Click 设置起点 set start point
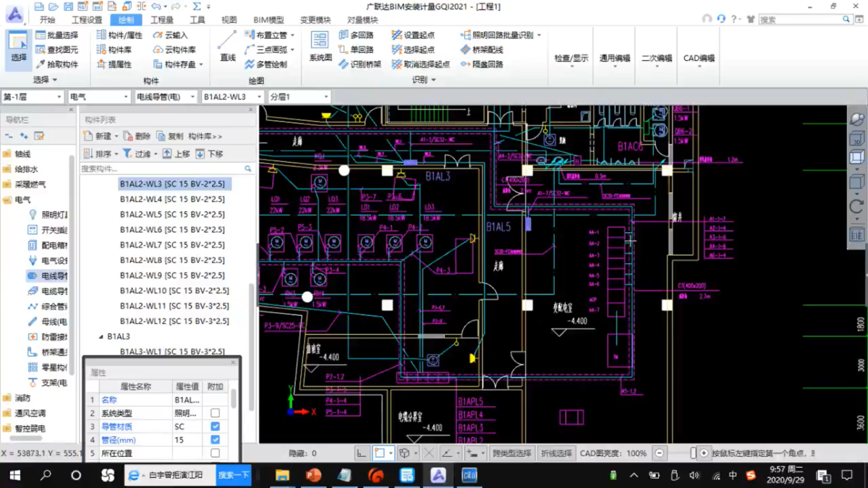This screenshot has width=868, height=488. [413, 35]
